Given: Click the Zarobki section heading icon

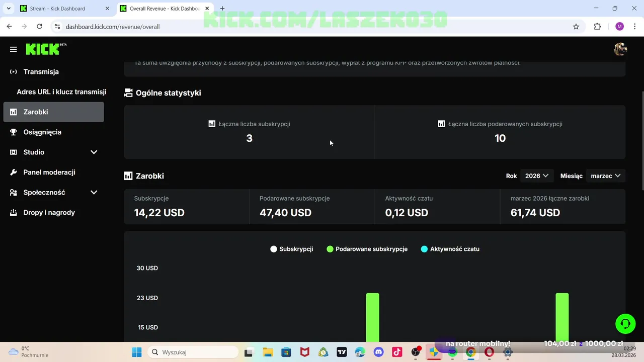Looking at the screenshot, I should [128, 176].
